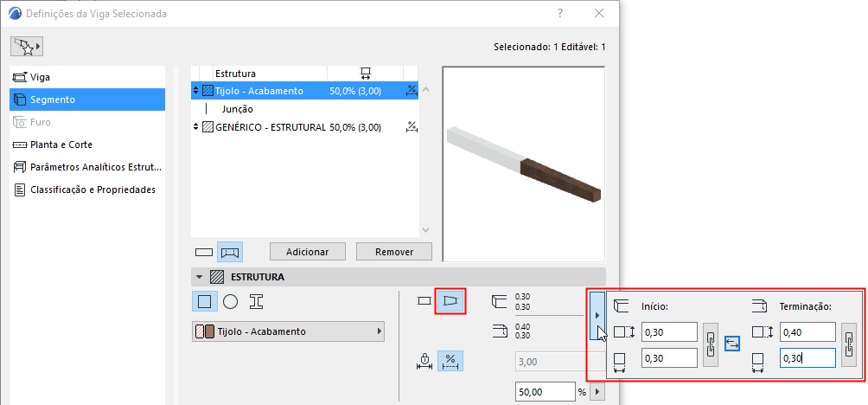
Task: Collapse the ESTRUTURA panel
Action: (x=200, y=276)
